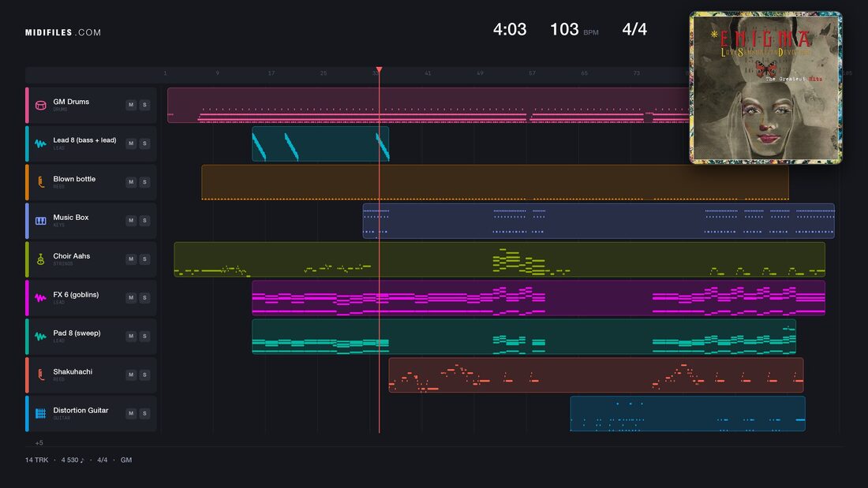Click bar 57 on the timeline ruler
Screen dimensions: 868x488
[532, 73]
